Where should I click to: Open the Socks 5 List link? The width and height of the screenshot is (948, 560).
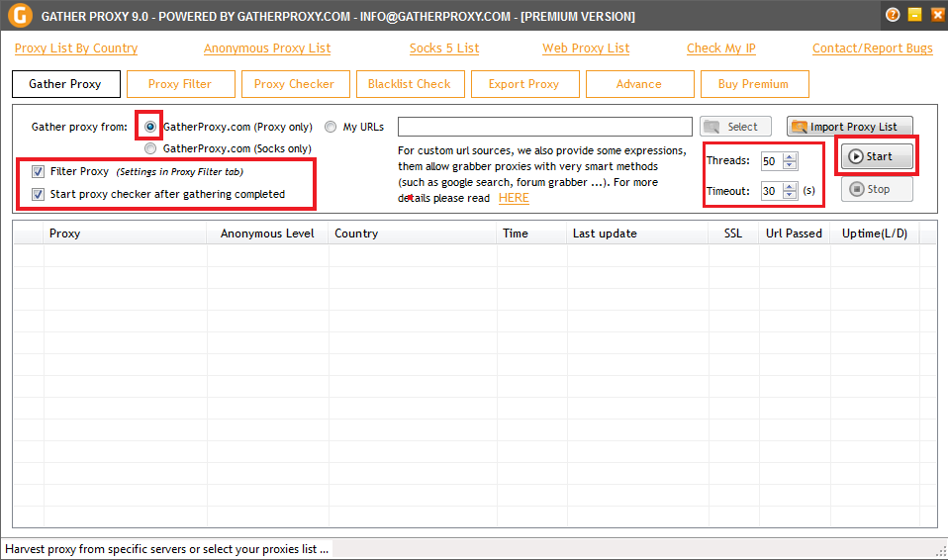click(444, 48)
